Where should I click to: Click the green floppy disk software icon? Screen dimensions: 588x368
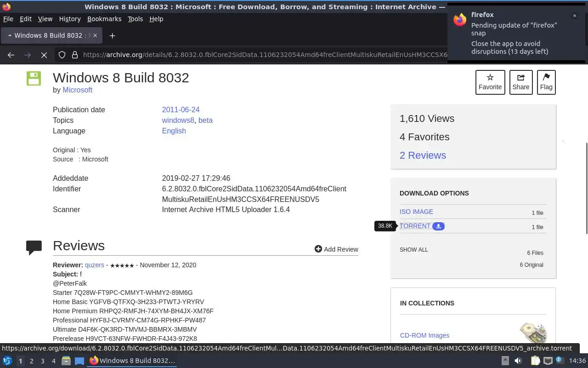pos(34,78)
